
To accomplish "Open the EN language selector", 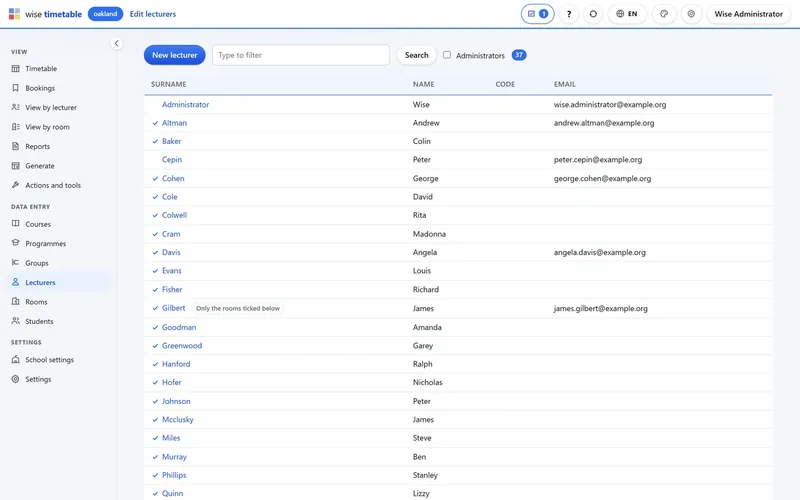I will 627,14.
